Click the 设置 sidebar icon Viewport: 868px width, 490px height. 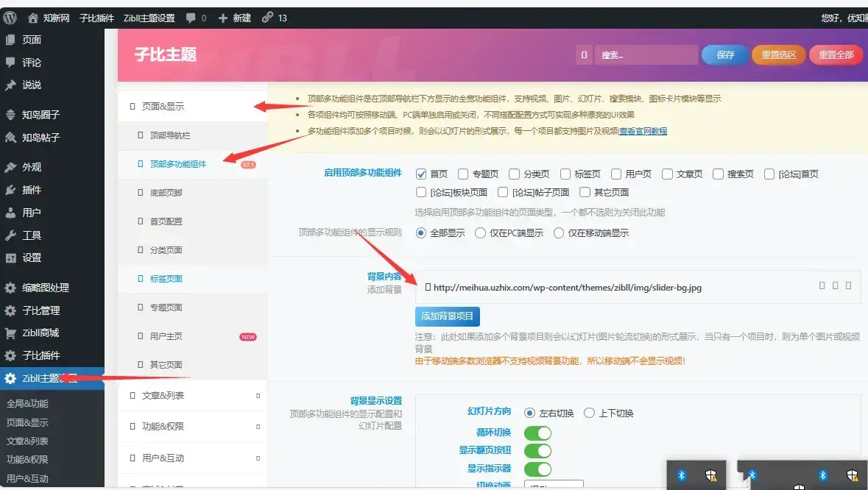[10, 258]
